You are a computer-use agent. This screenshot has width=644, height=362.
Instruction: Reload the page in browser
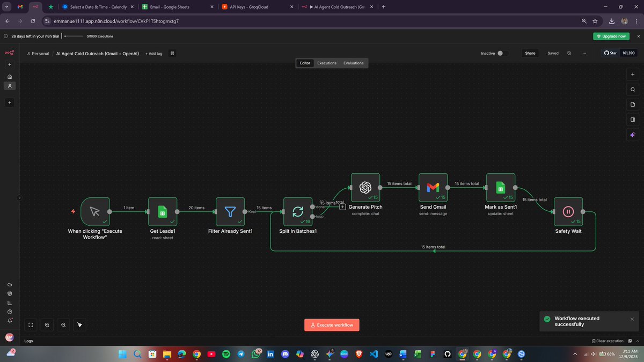(x=33, y=21)
